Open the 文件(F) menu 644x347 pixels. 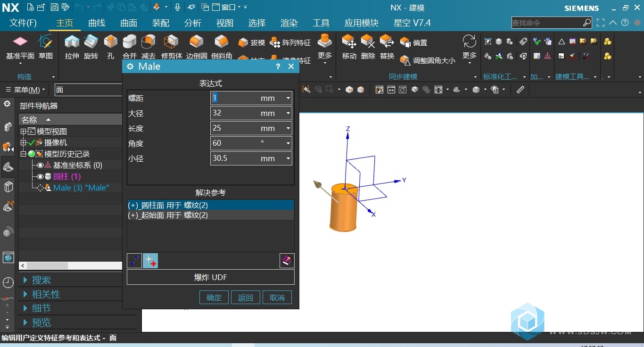(23, 23)
